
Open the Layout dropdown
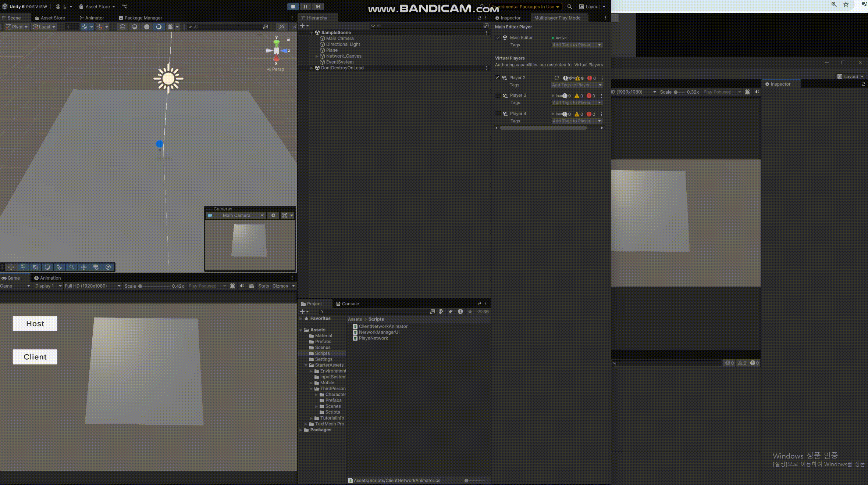click(592, 7)
